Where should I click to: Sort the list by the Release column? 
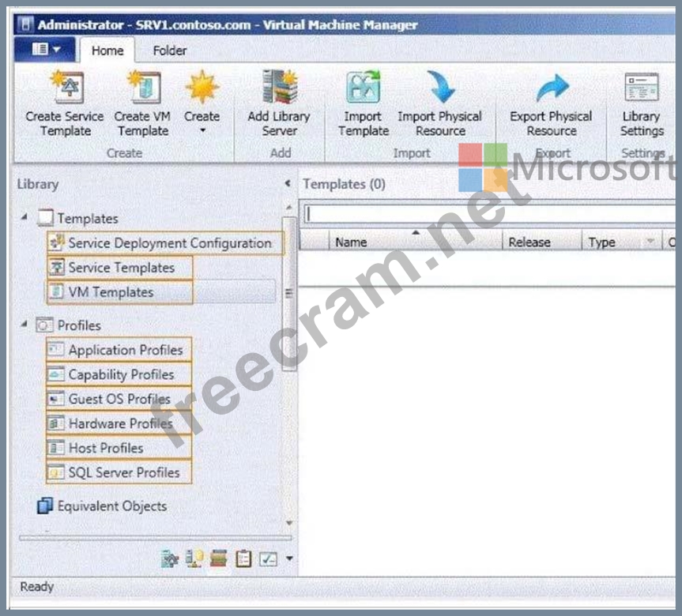[542, 242]
